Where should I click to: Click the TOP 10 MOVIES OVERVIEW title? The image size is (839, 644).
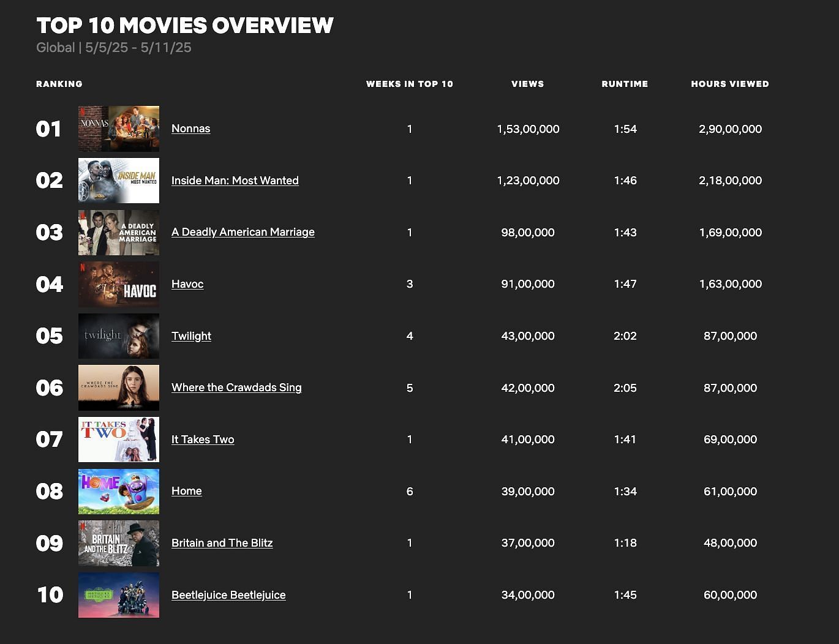(185, 26)
